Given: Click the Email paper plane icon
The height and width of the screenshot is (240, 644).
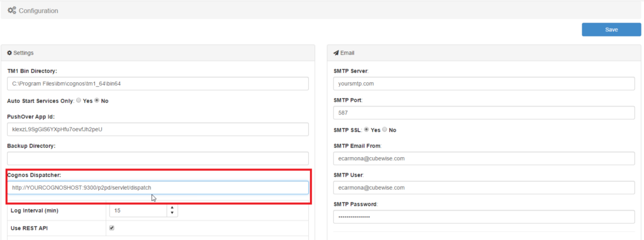Looking at the screenshot, I should tap(336, 53).
